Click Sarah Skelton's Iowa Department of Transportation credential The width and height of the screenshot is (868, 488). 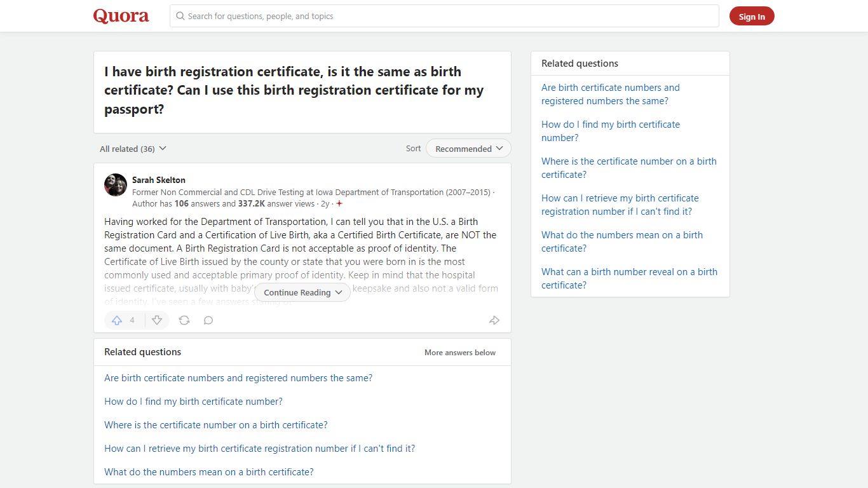tap(311, 192)
